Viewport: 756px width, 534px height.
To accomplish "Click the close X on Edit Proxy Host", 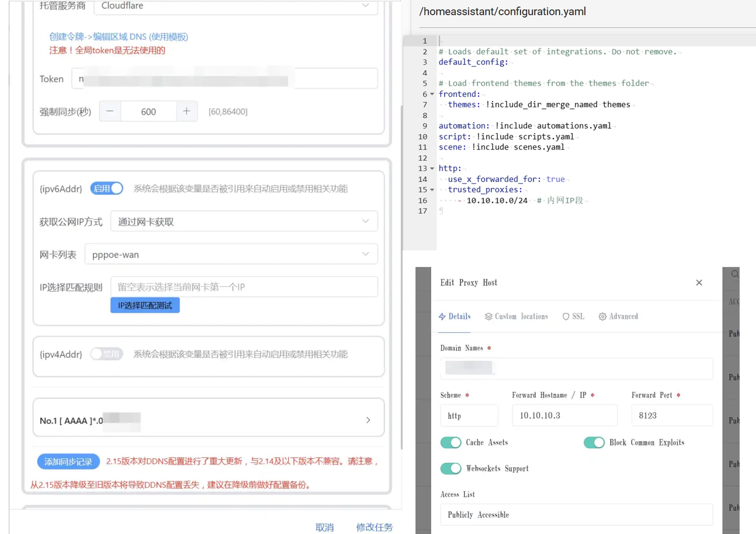I will pos(699,283).
